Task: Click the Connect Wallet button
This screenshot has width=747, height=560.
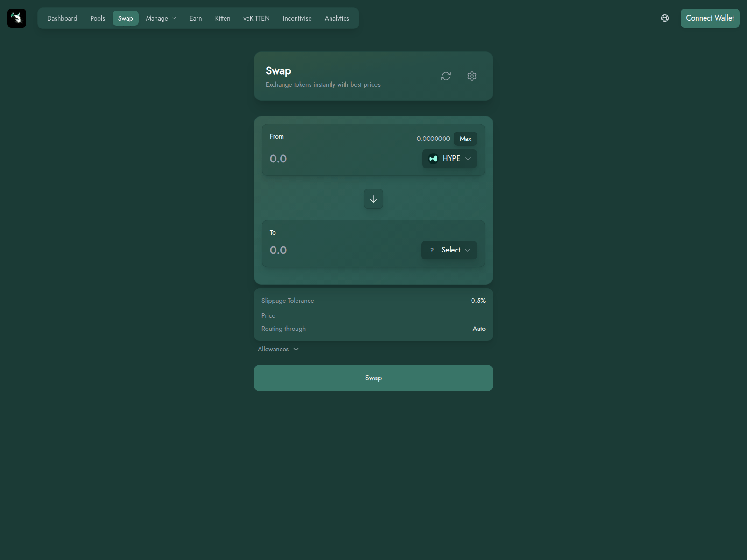Action: pos(710,18)
